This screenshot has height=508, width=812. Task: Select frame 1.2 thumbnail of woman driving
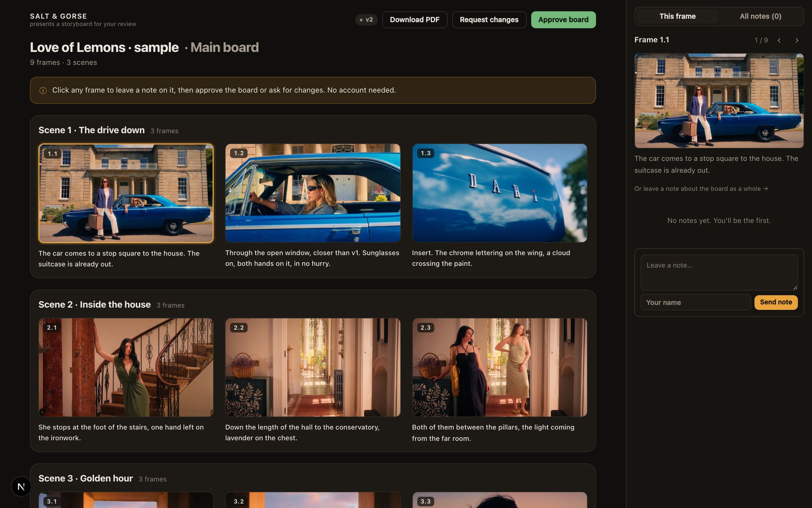[313, 193]
